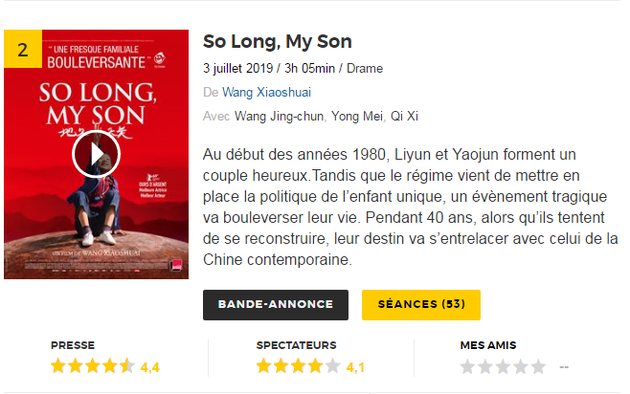Open the BANDE-ANNONCE button
Viewport: 630px width, 394px height.
coord(276,305)
